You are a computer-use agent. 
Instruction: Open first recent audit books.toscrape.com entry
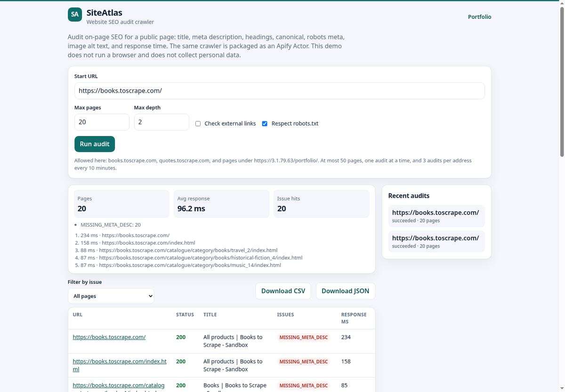click(436, 216)
